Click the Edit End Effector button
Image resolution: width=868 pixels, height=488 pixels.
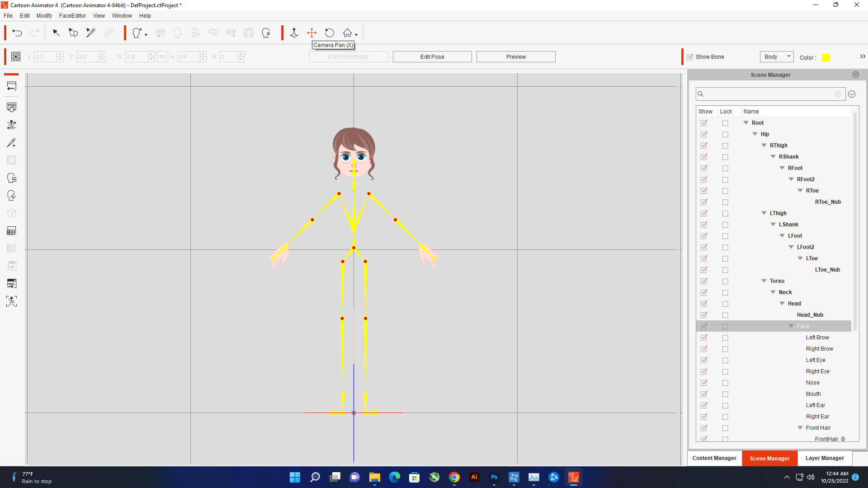tap(349, 56)
